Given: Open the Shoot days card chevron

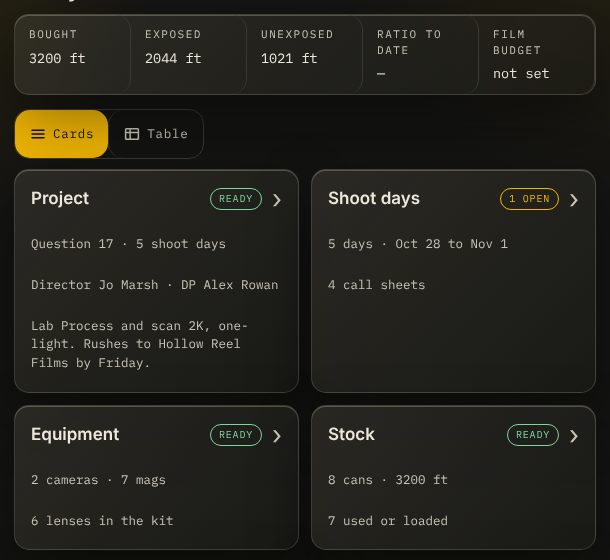Looking at the screenshot, I should pos(573,200).
